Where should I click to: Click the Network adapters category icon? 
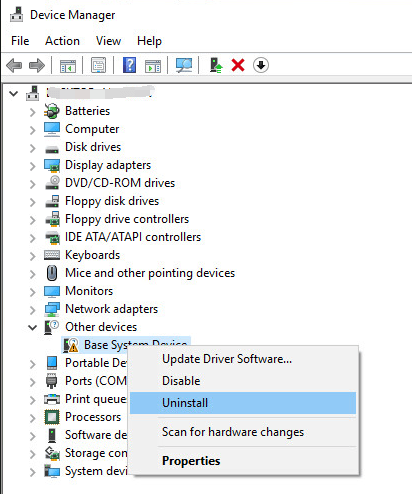pos(52,309)
